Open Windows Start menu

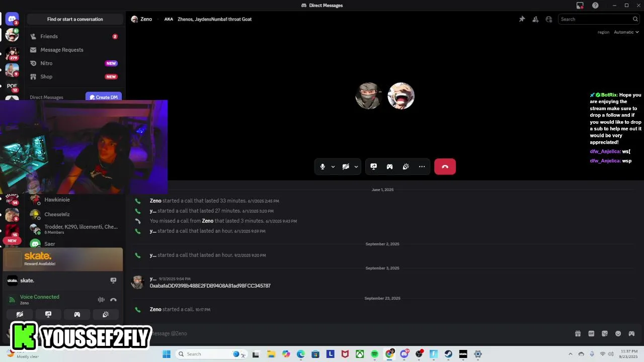point(167,354)
